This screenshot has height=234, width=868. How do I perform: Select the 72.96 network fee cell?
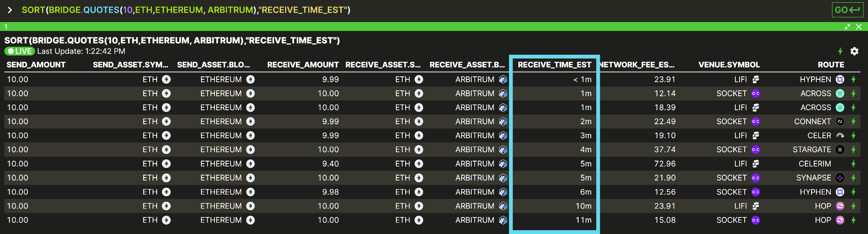(665, 164)
